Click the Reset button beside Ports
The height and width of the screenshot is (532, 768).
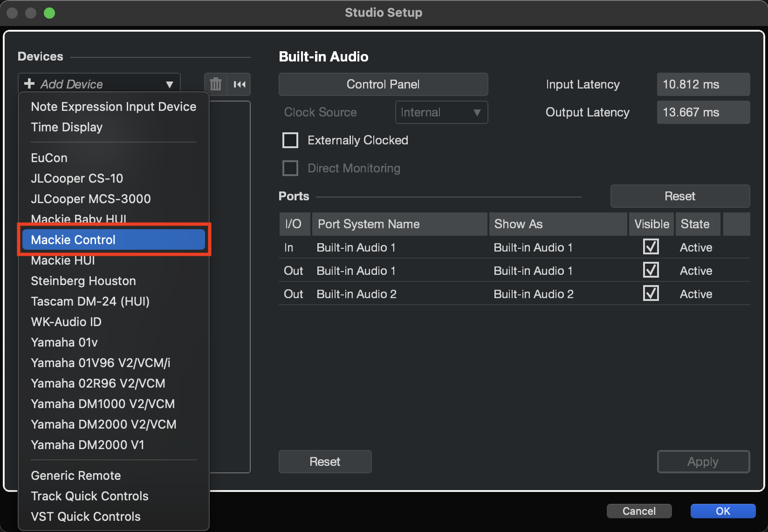pyautogui.click(x=680, y=196)
